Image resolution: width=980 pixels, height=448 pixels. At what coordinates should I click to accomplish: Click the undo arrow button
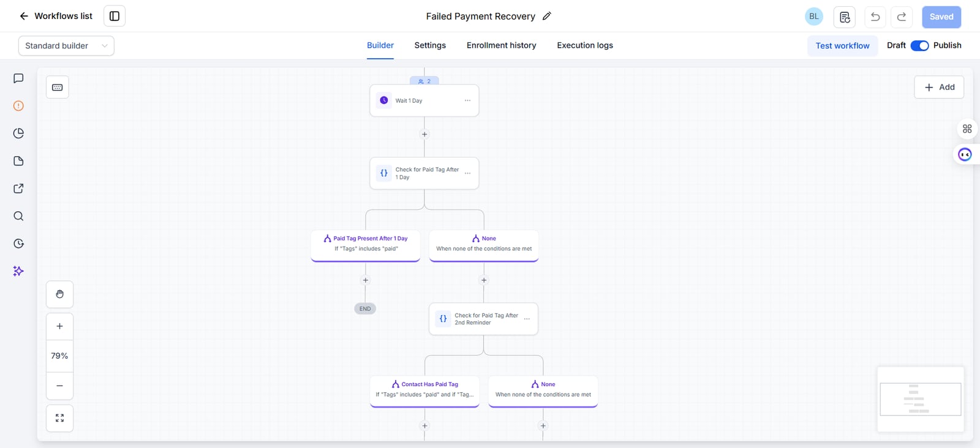pyautogui.click(x=875, y=17)
